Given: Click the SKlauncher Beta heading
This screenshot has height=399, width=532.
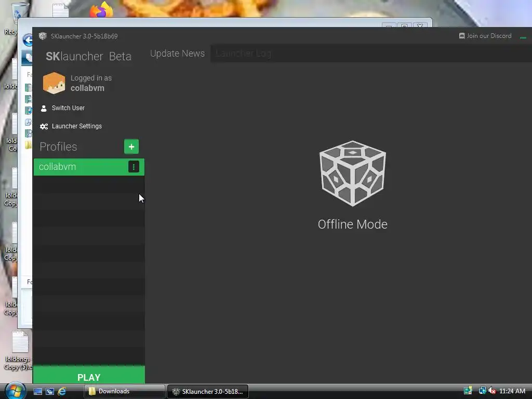Looking at the screenshot, I should (88, 56).
